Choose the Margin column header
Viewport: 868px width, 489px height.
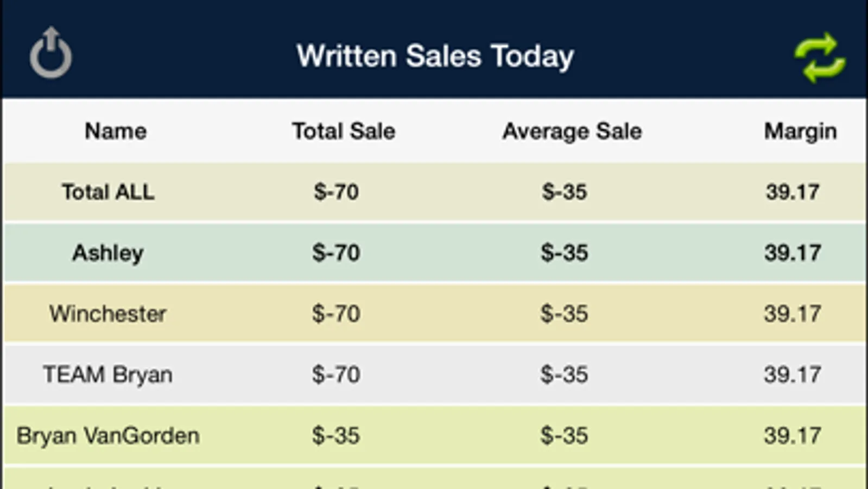click(800, 131)
